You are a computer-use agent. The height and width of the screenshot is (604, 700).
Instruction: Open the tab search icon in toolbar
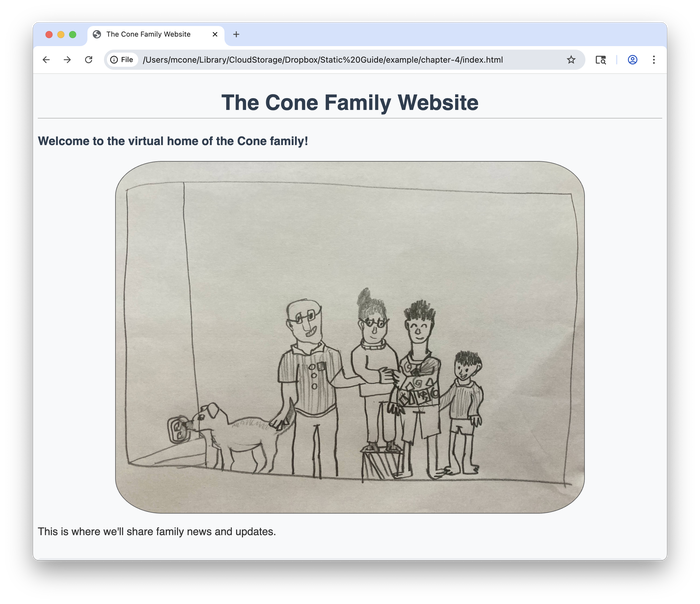[x=601, y=60]
